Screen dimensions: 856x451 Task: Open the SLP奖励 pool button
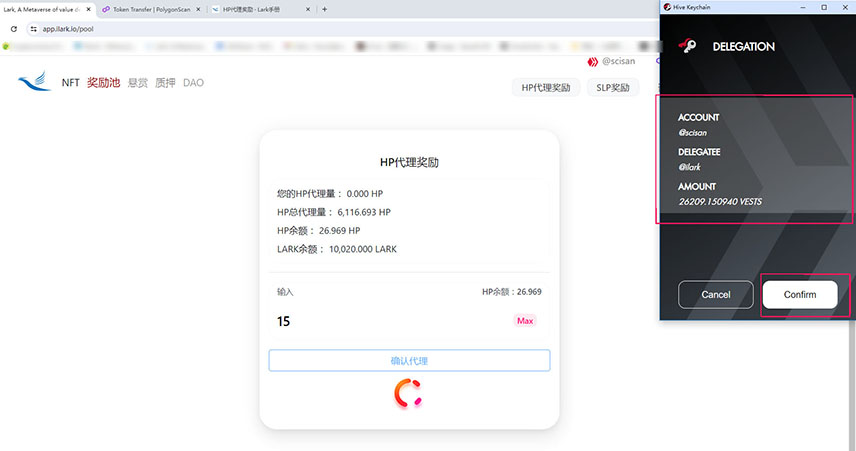click(613, 87)
